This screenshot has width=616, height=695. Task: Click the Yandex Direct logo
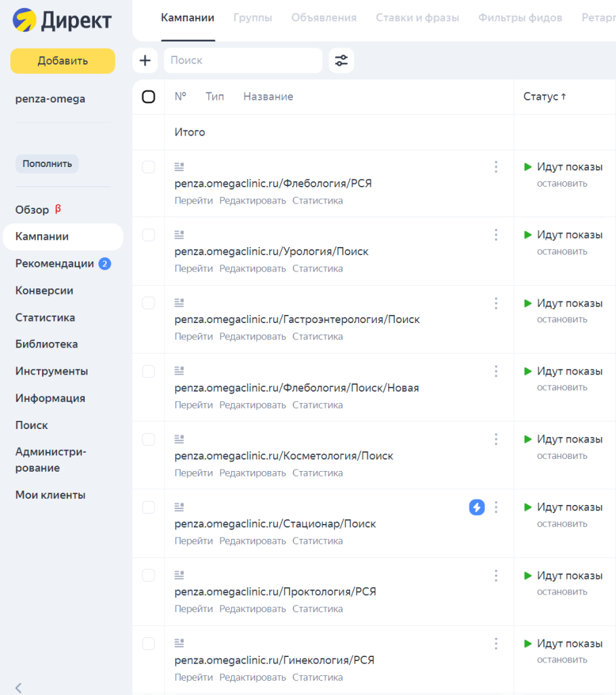click(x=62, y=20)
